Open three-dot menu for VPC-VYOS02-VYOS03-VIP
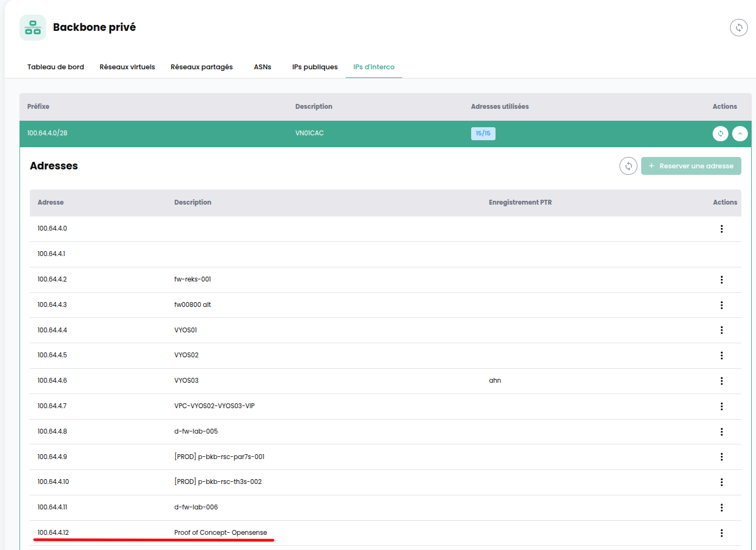Viewport: 756px width, 550px height. tap(721, 407)
